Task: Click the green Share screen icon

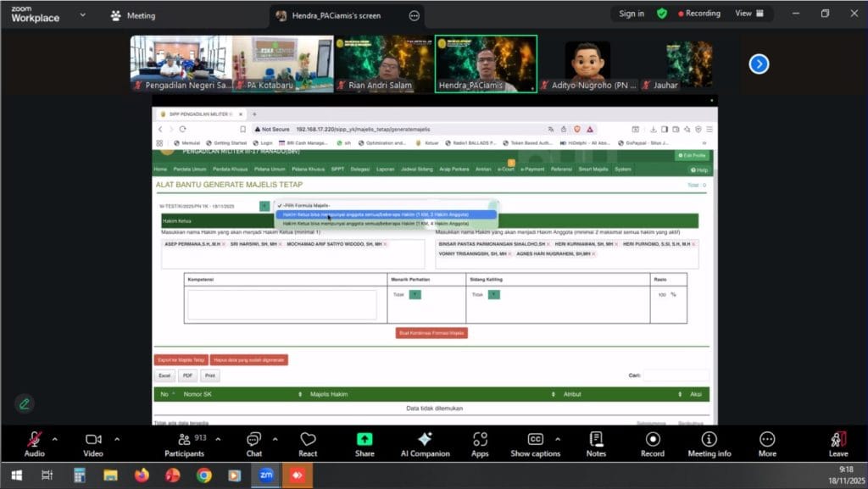Action: click(x=364, y=439)
